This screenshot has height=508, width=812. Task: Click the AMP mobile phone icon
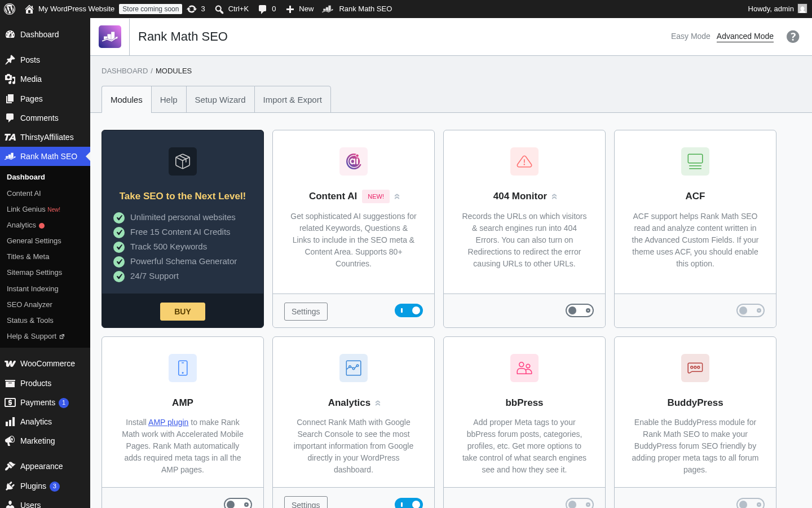183,368
